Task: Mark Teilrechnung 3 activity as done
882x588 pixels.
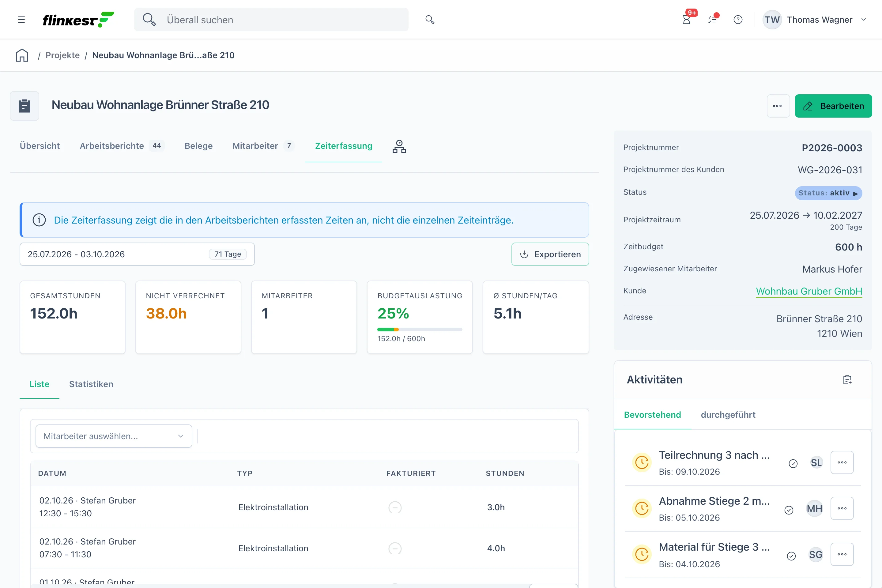Action: pos(793,463)
